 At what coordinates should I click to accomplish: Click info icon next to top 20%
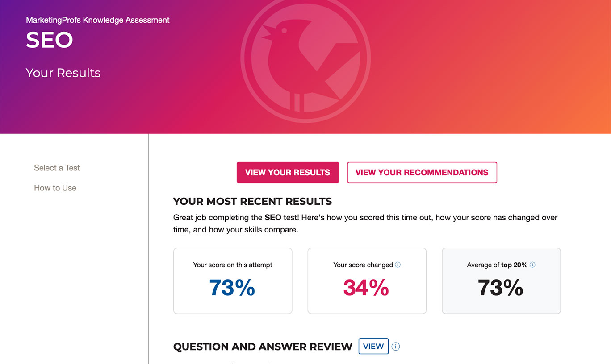532,265
